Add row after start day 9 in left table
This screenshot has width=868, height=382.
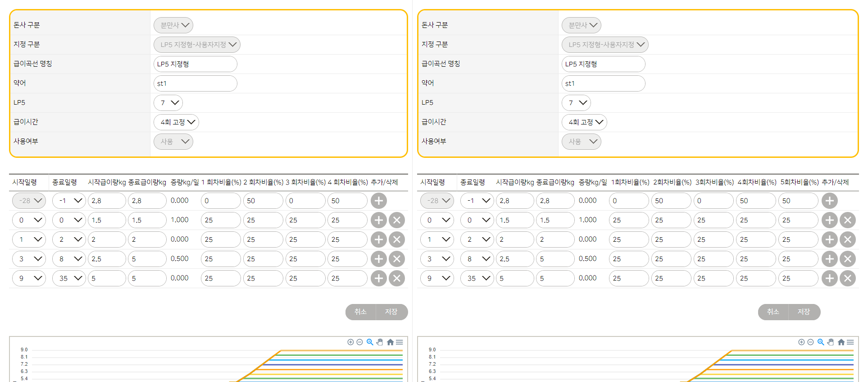379,278
